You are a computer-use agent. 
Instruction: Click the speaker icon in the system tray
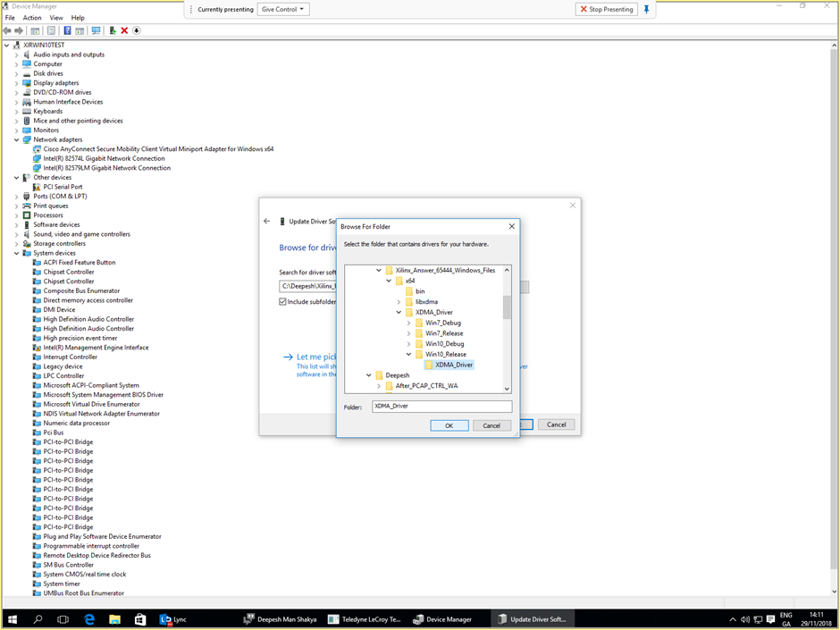point(744,618)
